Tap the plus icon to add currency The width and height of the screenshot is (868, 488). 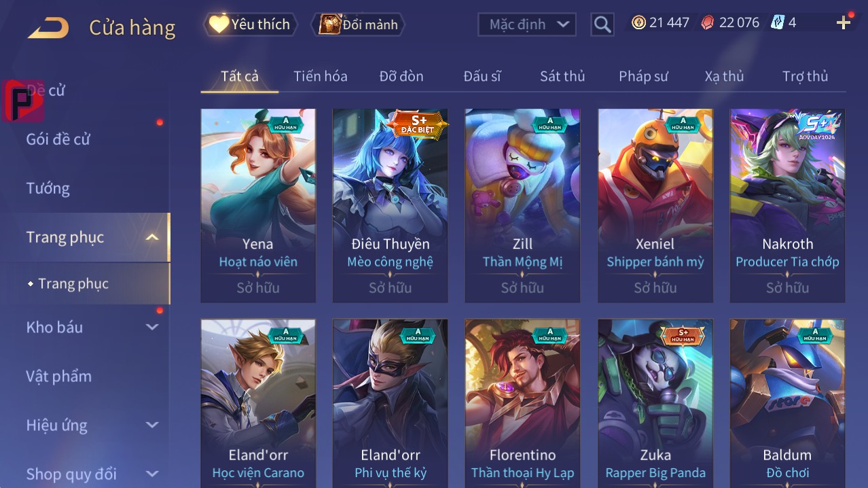(843, 23)
